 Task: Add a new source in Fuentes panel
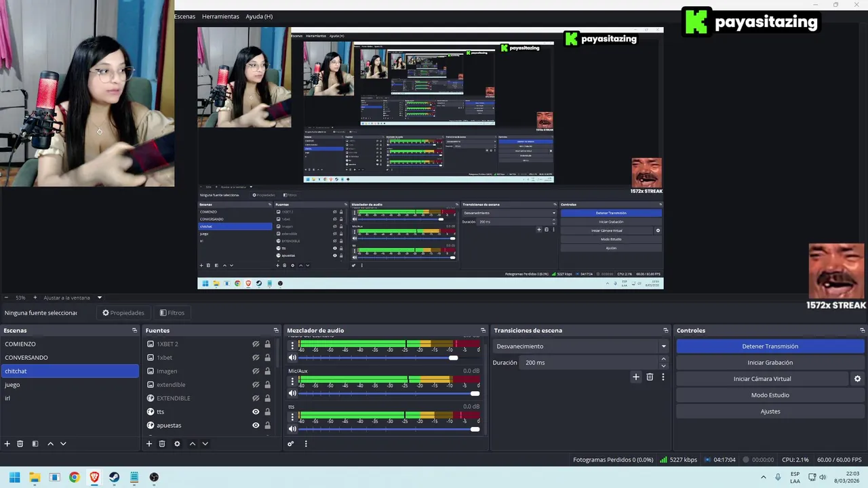tap(149, 444)
